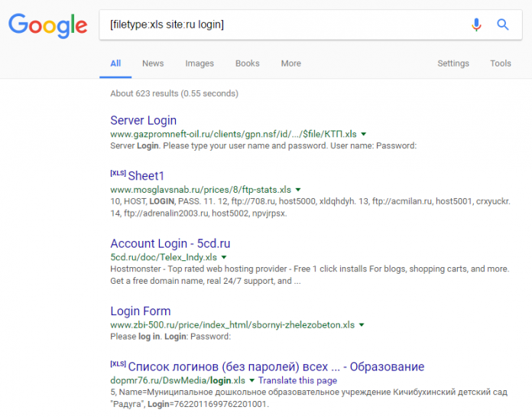Click the snippet 'Server Login. Please type your user name'
532x417 pixels.
[263, 145]
